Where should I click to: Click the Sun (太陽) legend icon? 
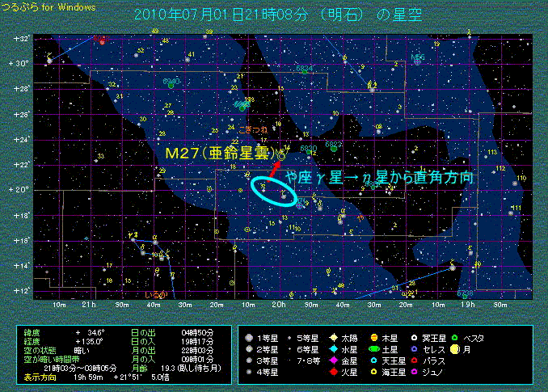[333, 338]
